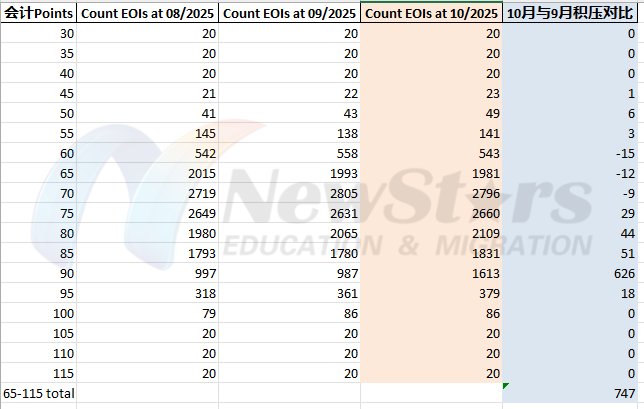Screen dimensions: 644x409
Task: Click the '65-115 total' row label
Action: 39,394
